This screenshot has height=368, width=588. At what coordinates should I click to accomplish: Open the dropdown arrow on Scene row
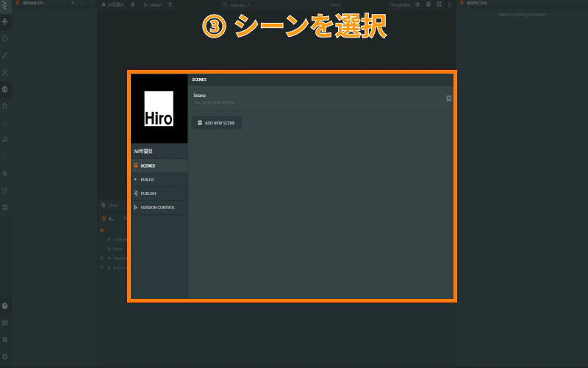pos(449,99)
